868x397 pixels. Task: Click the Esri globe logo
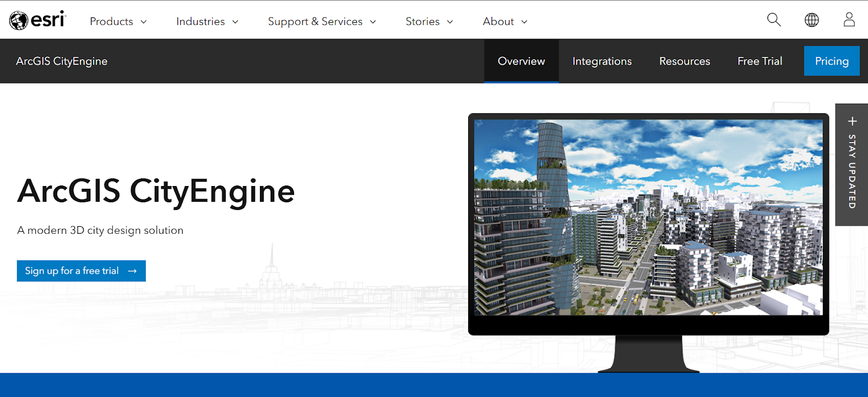tap(37, 20)
